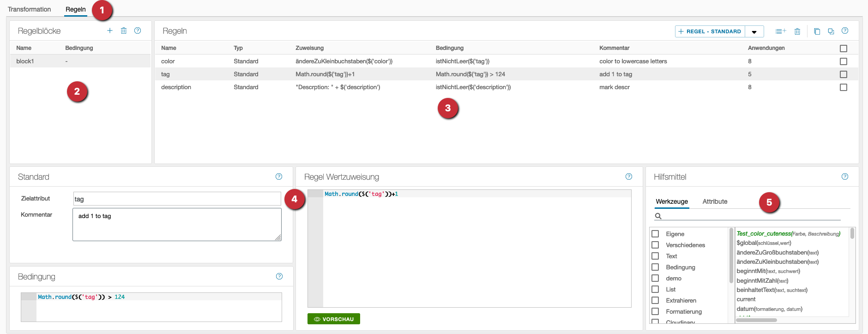868x334 pixels.
Task: Click the green Vorschau button
Action: [x=334, y=319]
